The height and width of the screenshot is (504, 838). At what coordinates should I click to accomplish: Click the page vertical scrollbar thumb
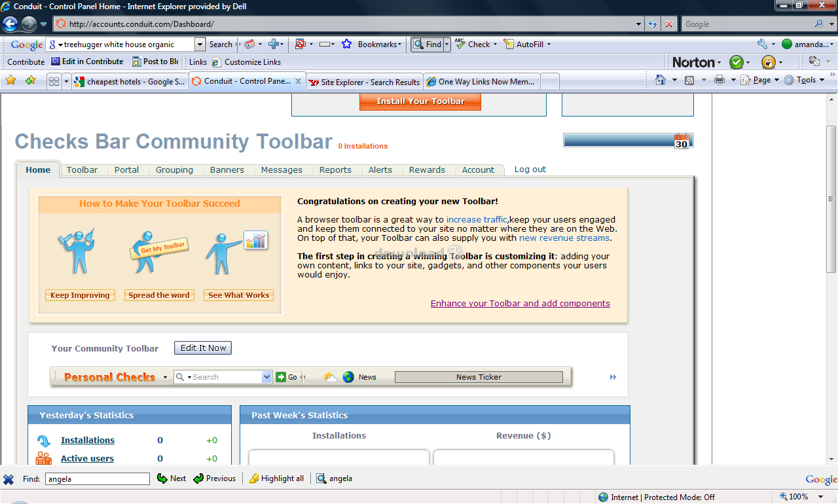(x=832, y=198)
